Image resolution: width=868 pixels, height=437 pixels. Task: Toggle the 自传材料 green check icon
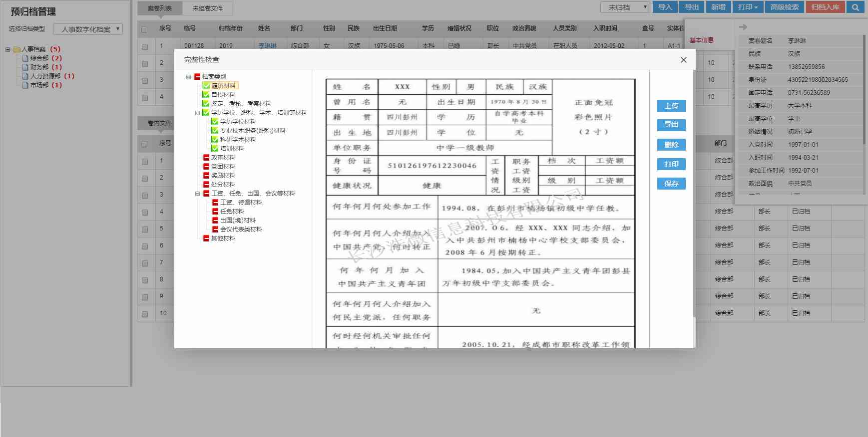(206, 95)
